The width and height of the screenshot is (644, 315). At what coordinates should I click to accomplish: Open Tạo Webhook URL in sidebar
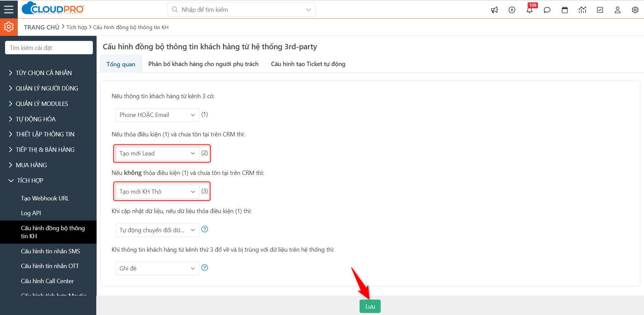tap(45, 198)
